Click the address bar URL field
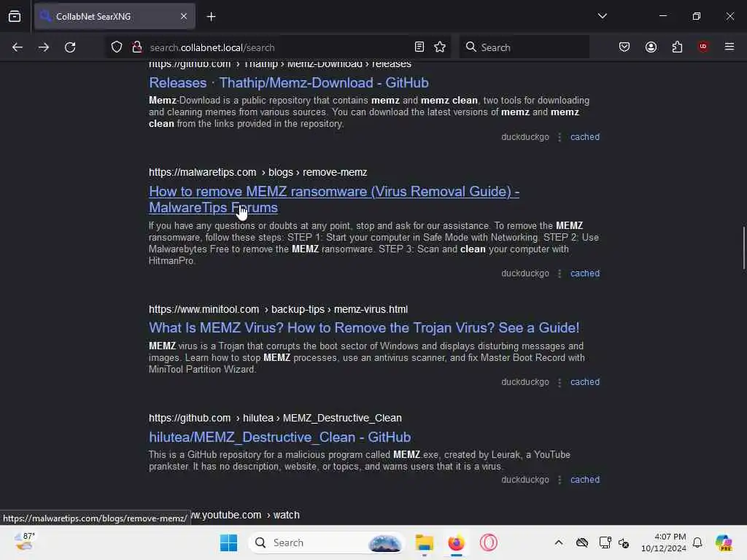This screenshot has width=747, height=560. pyautogui.click(x=276, y=47)
